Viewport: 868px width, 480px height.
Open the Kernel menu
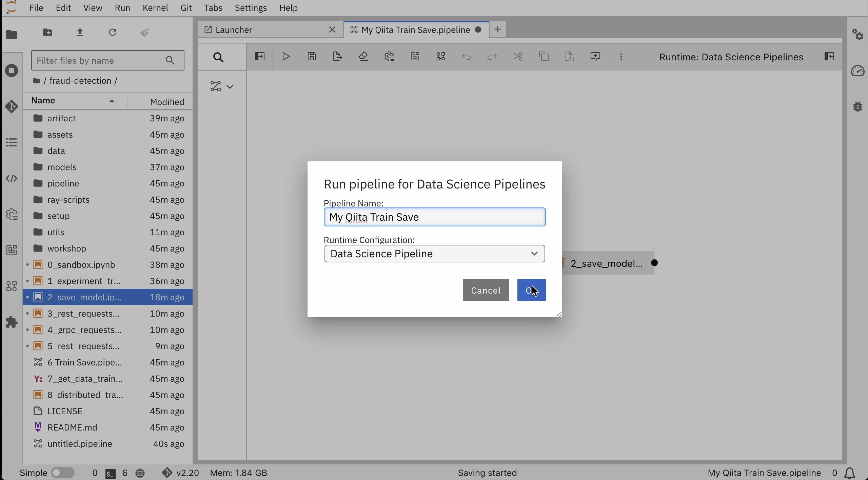coord(155,8)
